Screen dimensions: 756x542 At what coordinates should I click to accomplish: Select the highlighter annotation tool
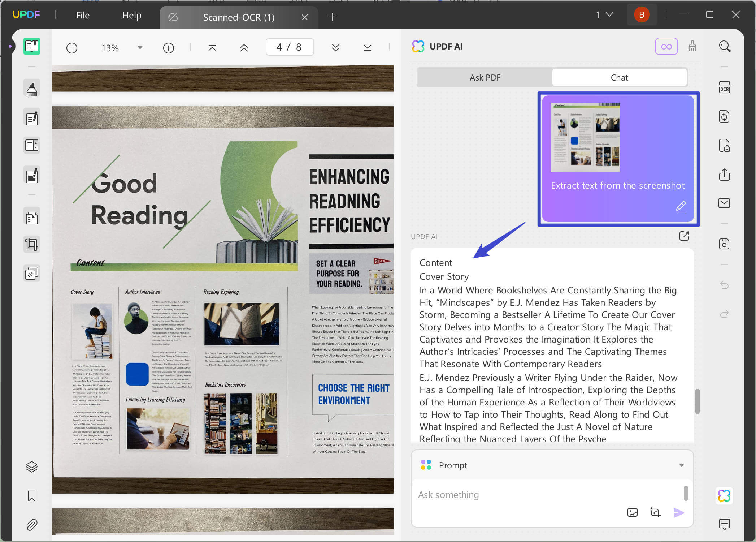(x=32, y=88)
